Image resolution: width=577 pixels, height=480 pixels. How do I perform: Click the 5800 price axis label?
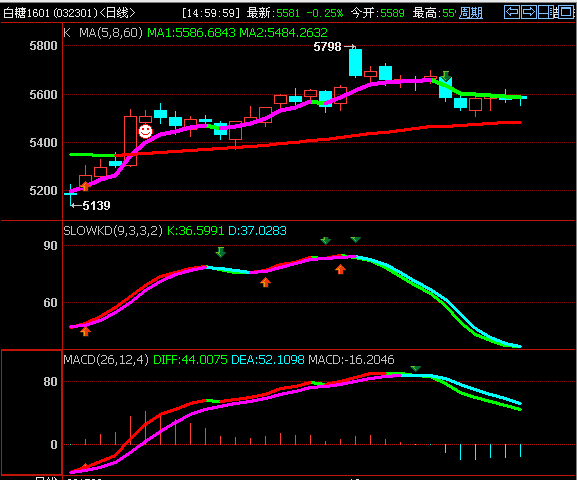coord(43,46)
